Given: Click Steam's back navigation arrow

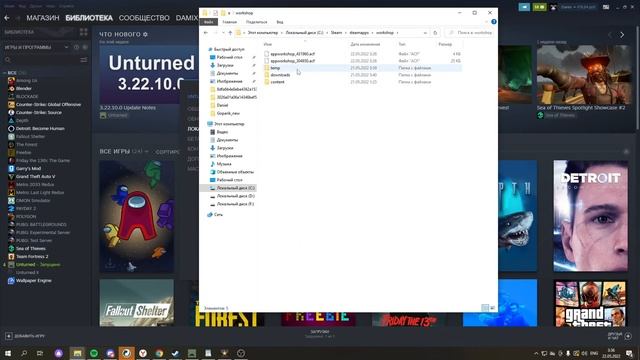Looking at the screenshot, I should tap(7, 18).
